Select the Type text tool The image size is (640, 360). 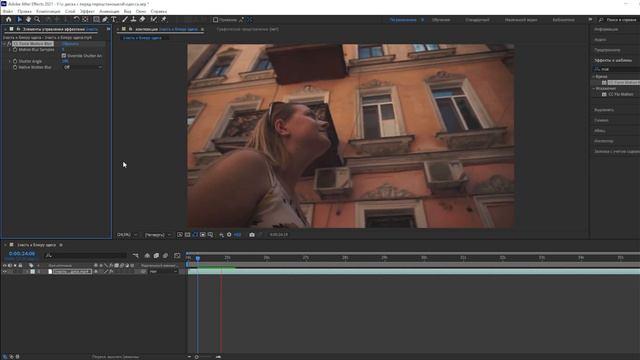(x=113, y=19)
